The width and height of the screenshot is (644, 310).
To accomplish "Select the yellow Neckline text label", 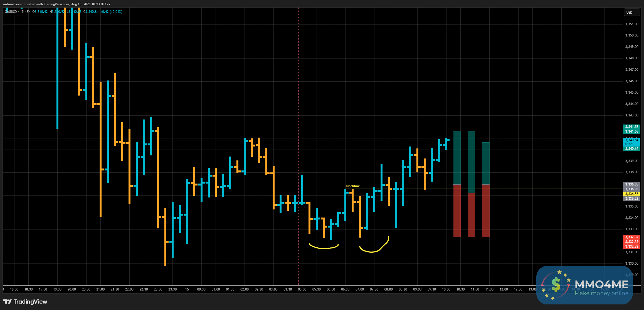I will coord(353,186).
